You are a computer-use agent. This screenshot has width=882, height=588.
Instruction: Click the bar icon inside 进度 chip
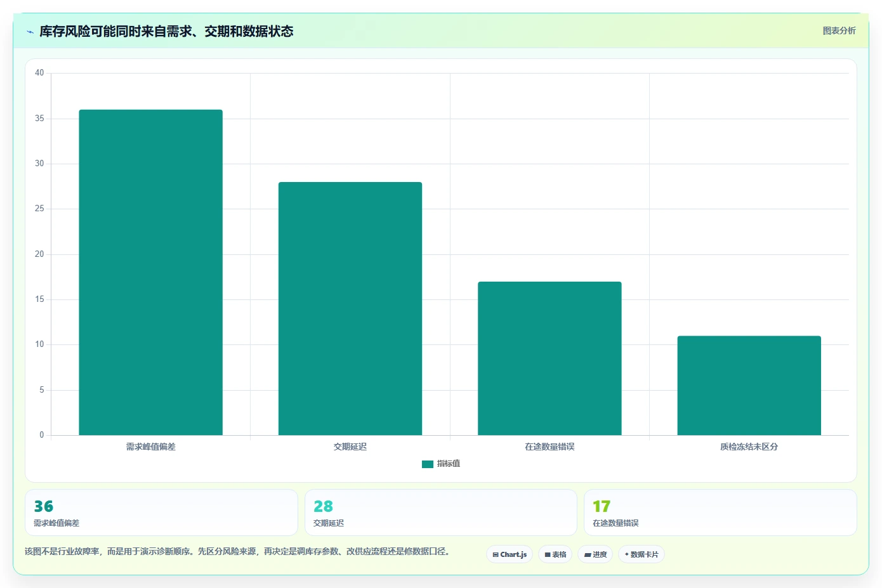588,554
